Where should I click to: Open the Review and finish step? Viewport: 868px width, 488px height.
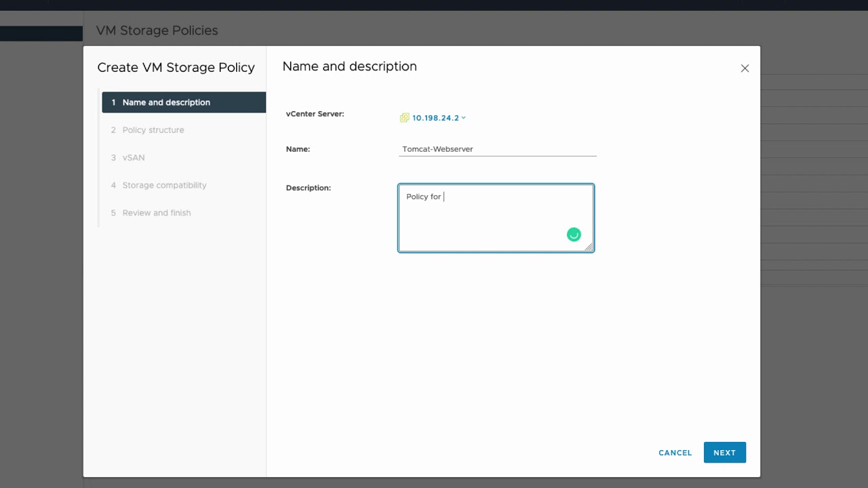157,213
